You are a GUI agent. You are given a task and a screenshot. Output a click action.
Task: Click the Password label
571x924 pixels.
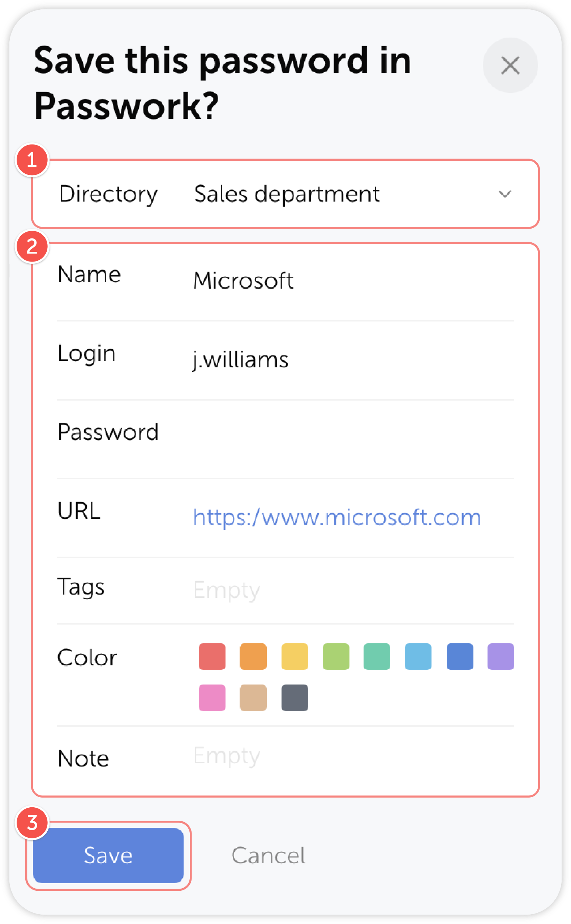tap(108, 432)
